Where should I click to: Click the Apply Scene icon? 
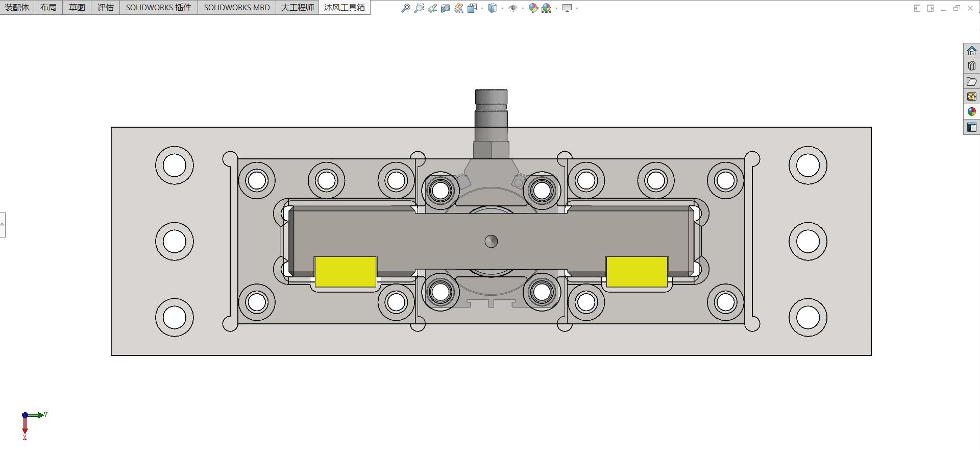point(546,8)
